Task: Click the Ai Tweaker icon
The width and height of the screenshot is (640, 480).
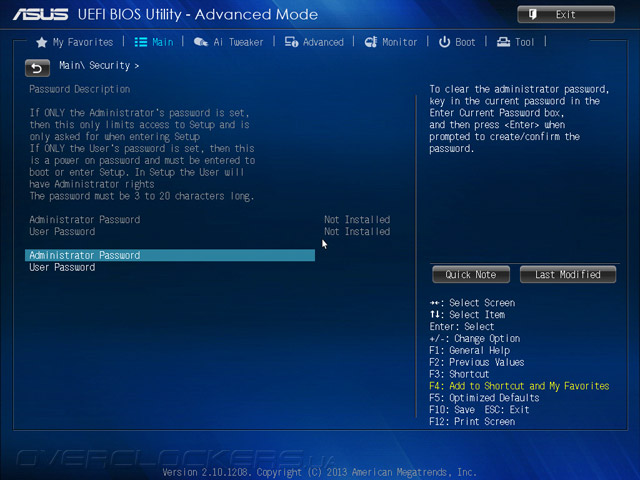Action: click(x=200, y=42)
